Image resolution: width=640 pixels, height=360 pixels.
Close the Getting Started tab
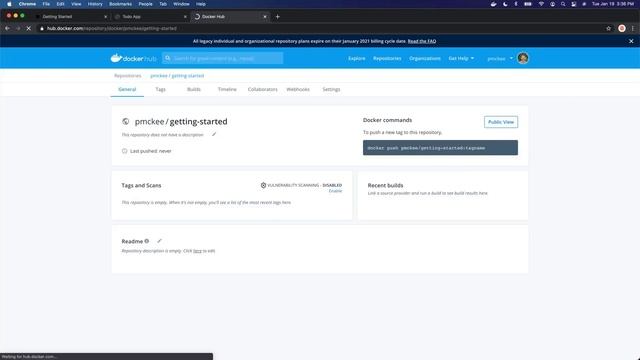(105, 17)
